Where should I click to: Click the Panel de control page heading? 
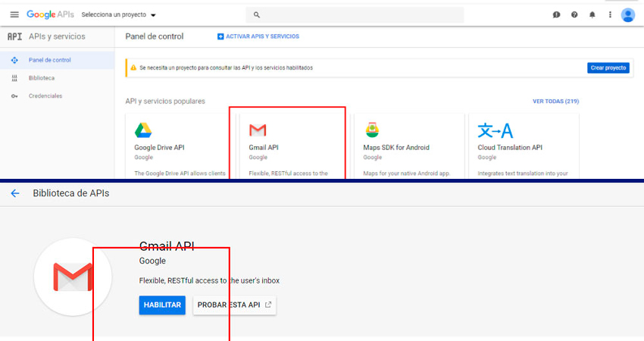point(155,36)
